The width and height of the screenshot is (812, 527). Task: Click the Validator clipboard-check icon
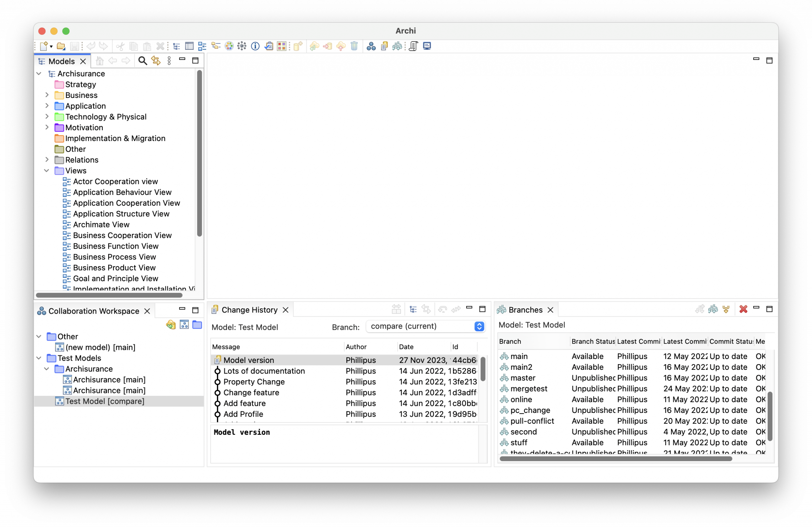coord(269,46)
